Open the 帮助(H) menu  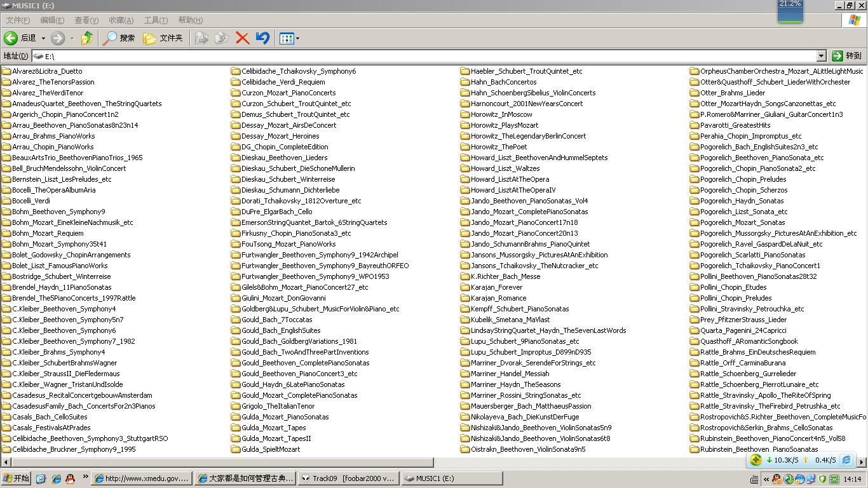point(190,20)
